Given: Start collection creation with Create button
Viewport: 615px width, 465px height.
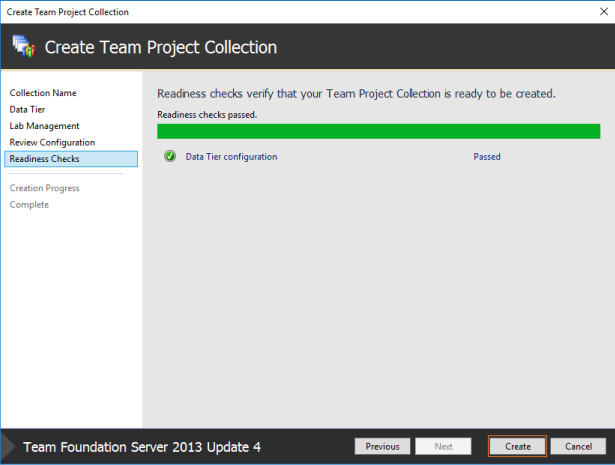Looking at the screenshot, I should click(517, 446).
